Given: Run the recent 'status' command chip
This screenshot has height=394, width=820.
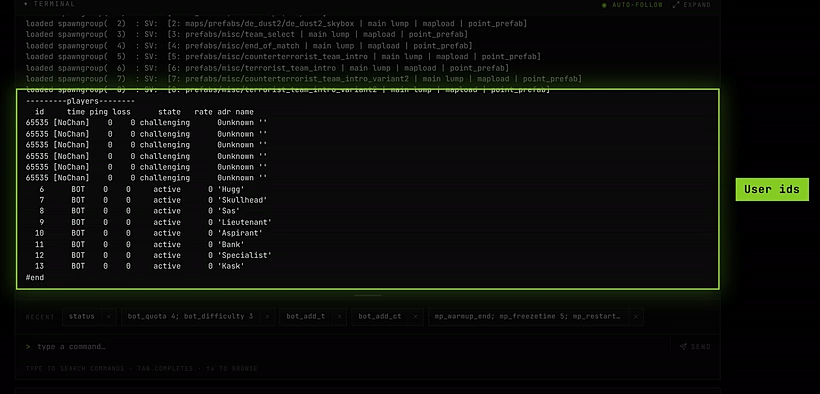Looking at the screenshot, I should 82,317.
